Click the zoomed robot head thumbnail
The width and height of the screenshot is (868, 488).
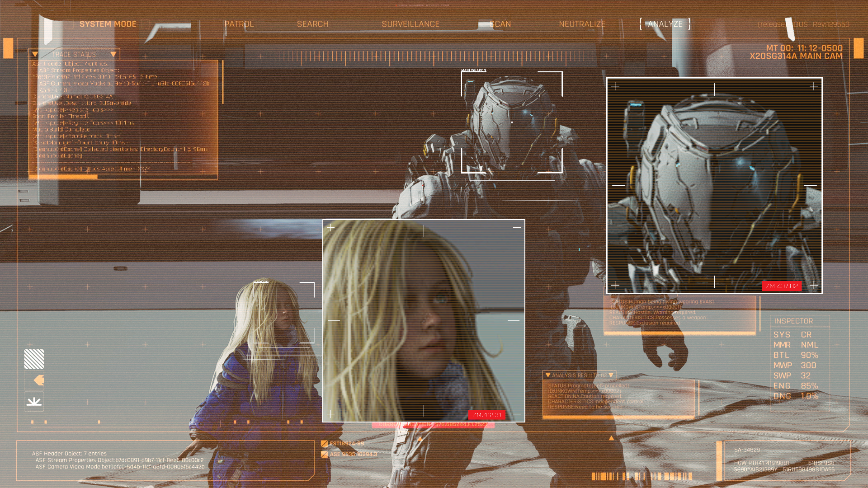[x=714, y=185]
